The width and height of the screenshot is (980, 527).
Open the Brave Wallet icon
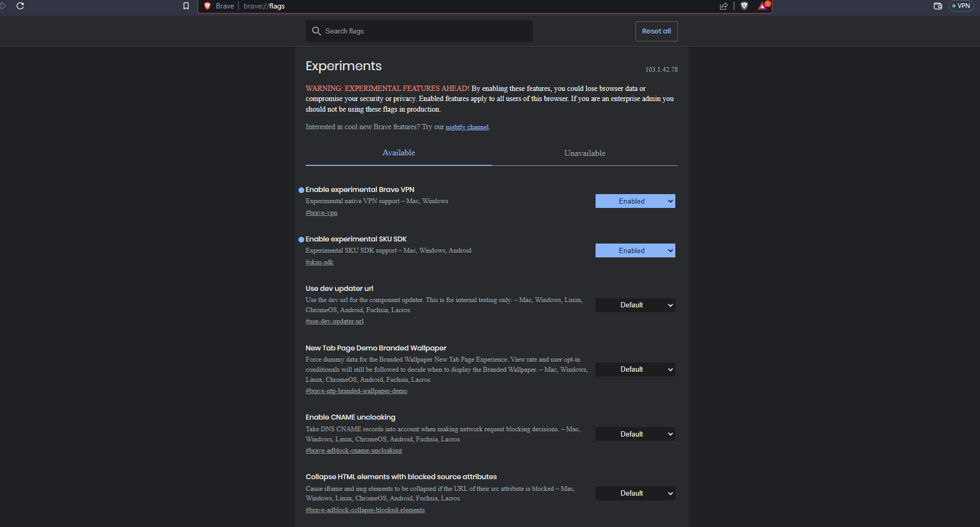click(937, 6)
